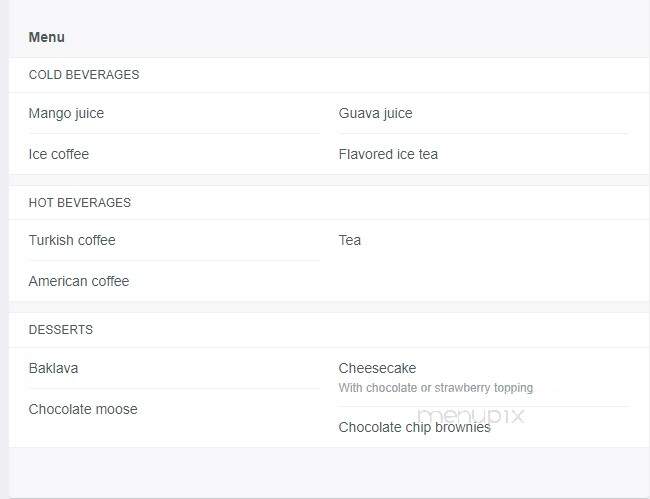
Task: Click the word BEVERAGES in COLD BEVERAGES
Action: [x=102, y=75]
